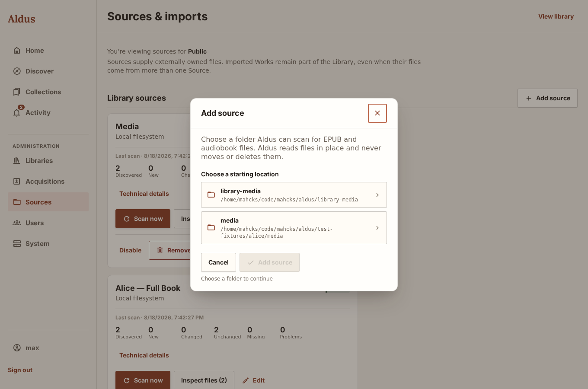Click the max account avatar icon
588x389 pixels.
pyautogui.click(x=17, y=348)
